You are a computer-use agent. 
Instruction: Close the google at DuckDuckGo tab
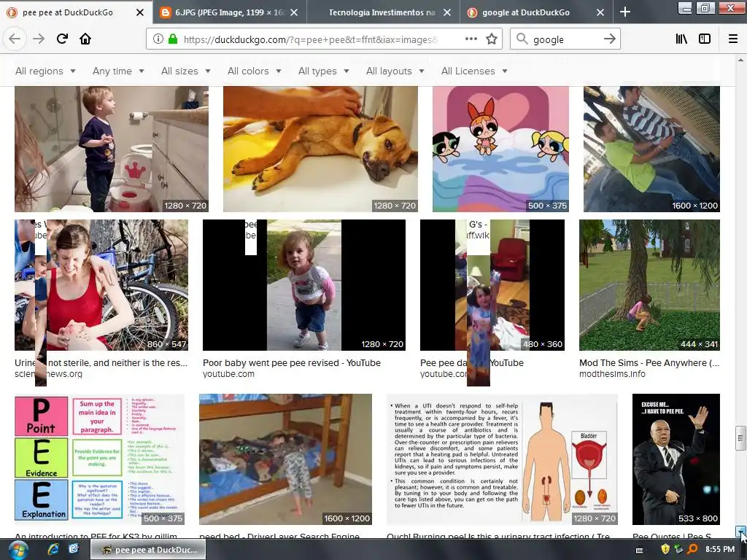click(600, 12)
